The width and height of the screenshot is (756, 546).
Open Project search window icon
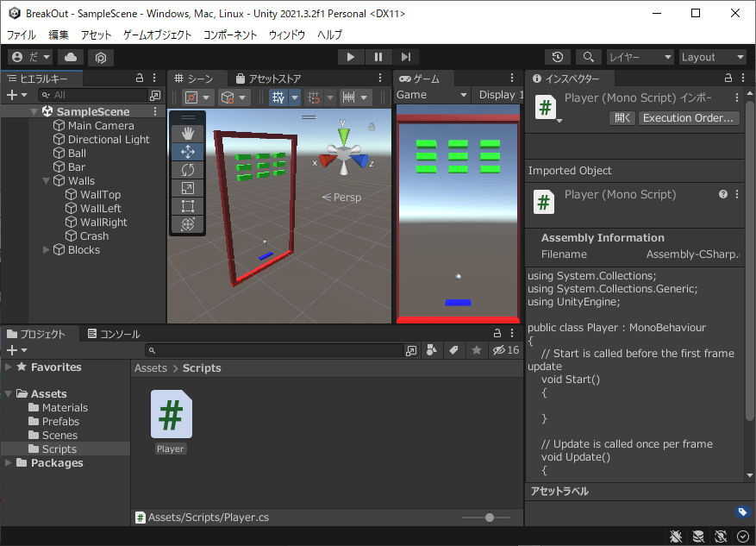tap(411, 351)
